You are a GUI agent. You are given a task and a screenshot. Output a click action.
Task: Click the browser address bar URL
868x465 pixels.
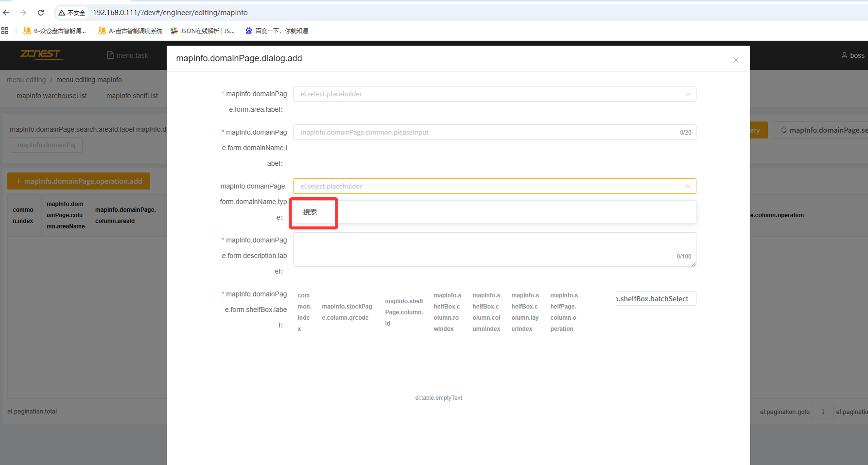(170, 13)
